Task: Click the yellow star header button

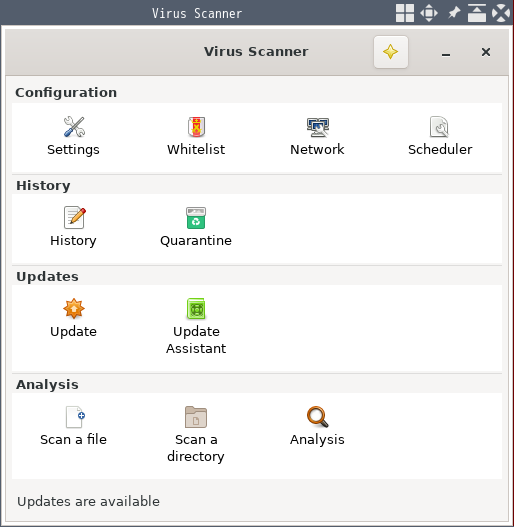Action: [391, 52]
